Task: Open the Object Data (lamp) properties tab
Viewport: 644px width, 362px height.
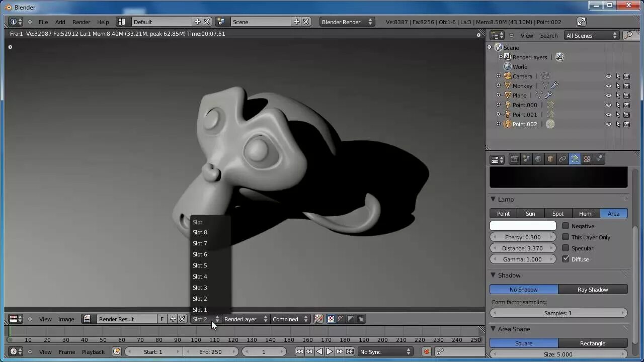Action: [x=575, y=159]
